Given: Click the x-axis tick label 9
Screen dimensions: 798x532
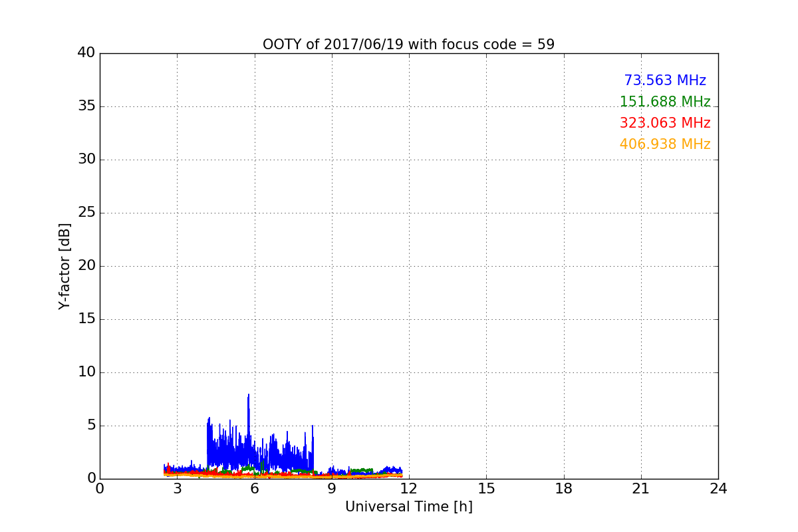Looking at the screenshot, I should [x=332, y=489].
